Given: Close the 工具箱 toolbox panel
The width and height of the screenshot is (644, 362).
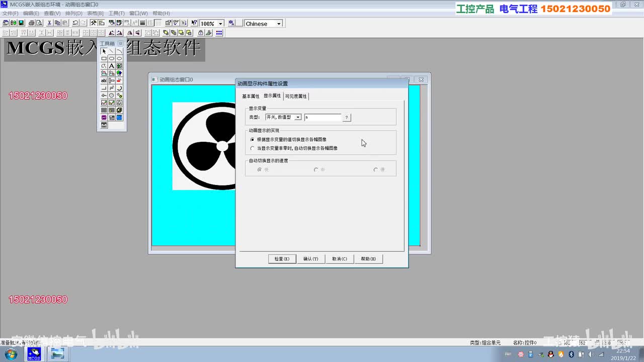Looking at the screenshot, I should [x=121, y=44].
